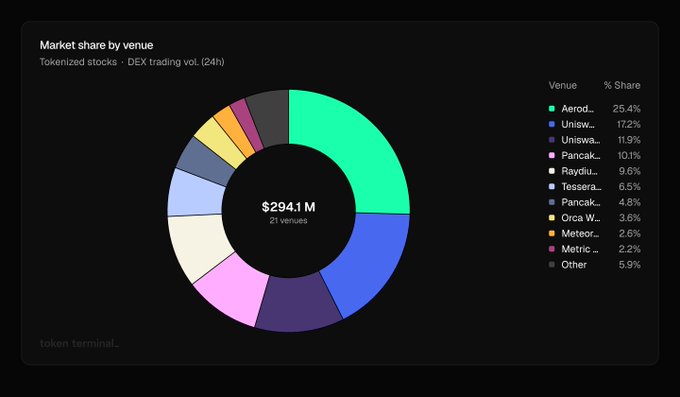Click the Venue column header

coord(562,85)
